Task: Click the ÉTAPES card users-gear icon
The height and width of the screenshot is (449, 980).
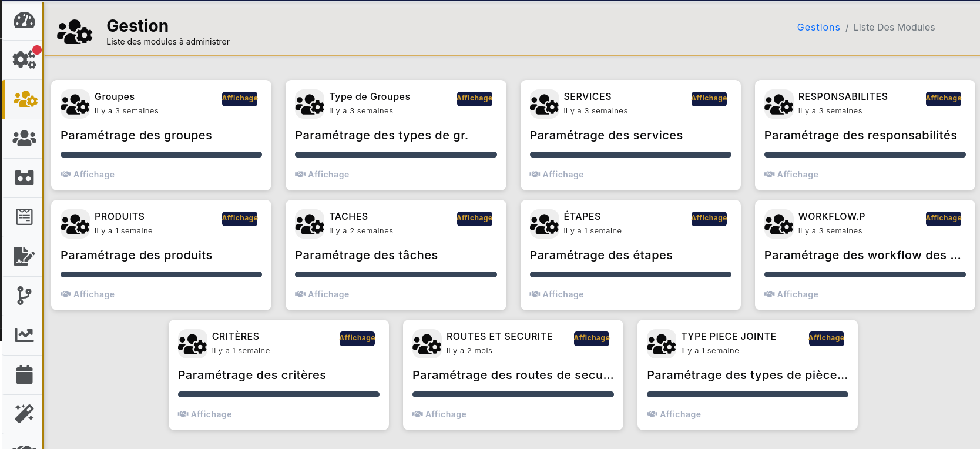Action: pos(545,224)
